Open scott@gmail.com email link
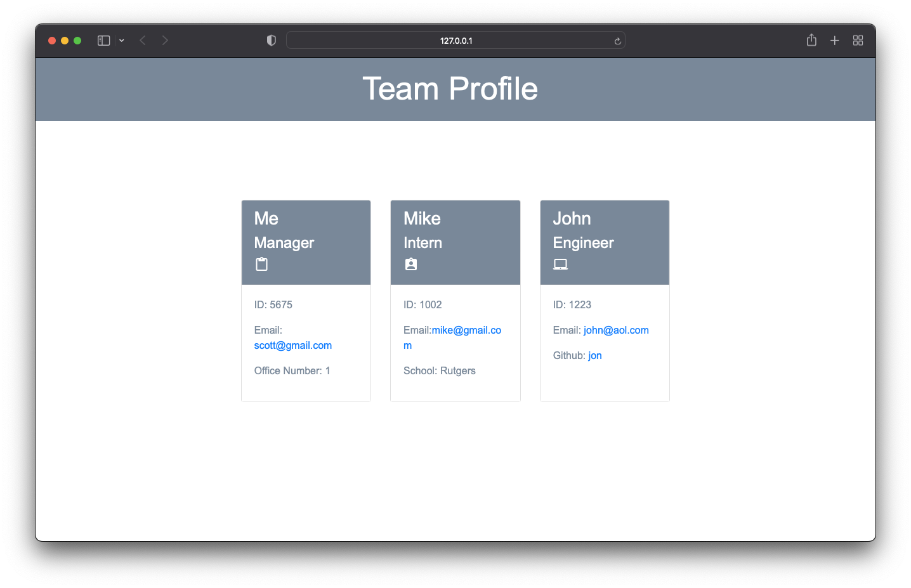 click(x=292, y=345)
